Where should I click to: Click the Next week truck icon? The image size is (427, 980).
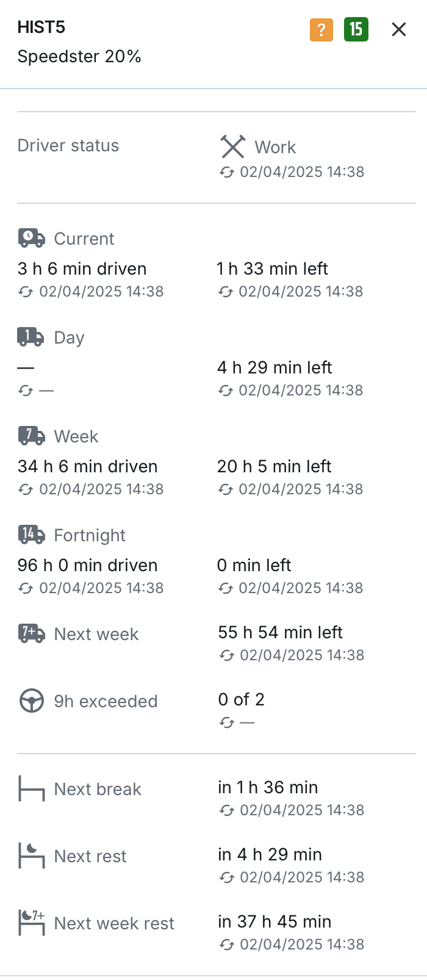[31, 633]
